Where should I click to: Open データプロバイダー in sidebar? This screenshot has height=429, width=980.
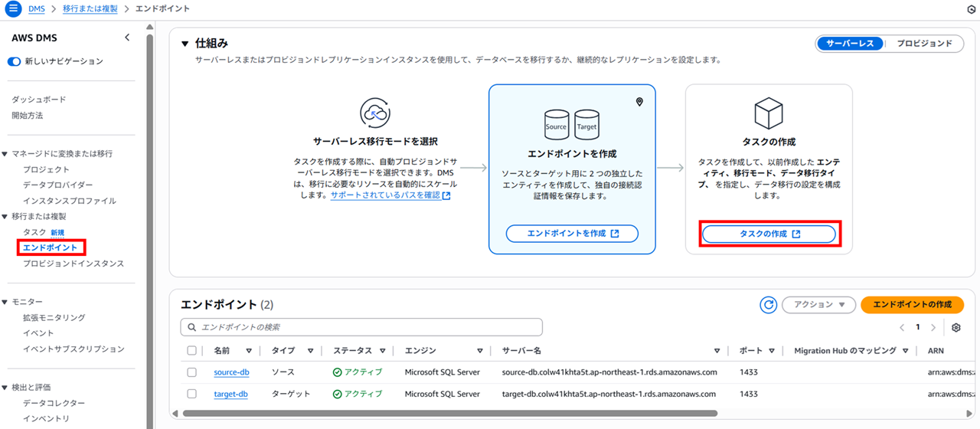coord(57,185)
